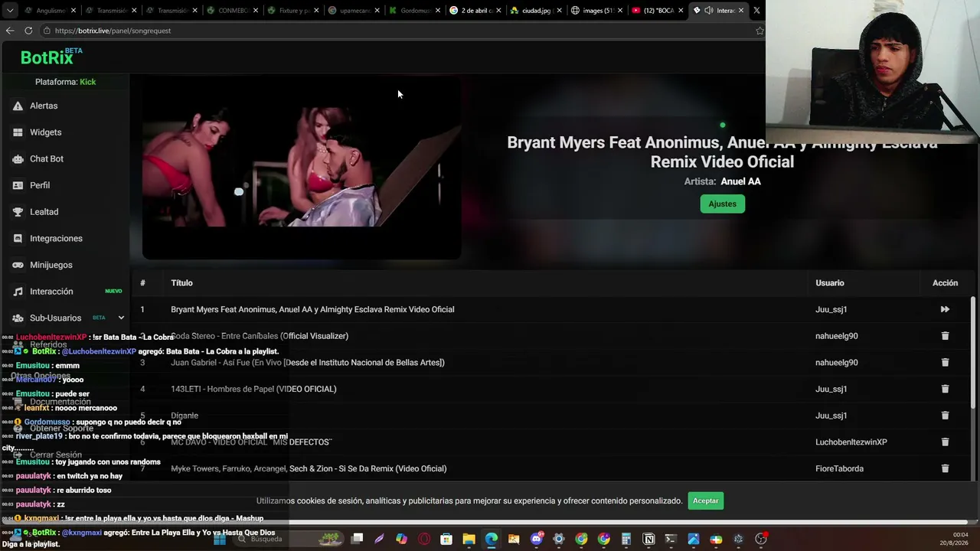Open Notion from the taskbar
The image size is (980, 551).
click(648, 539)
